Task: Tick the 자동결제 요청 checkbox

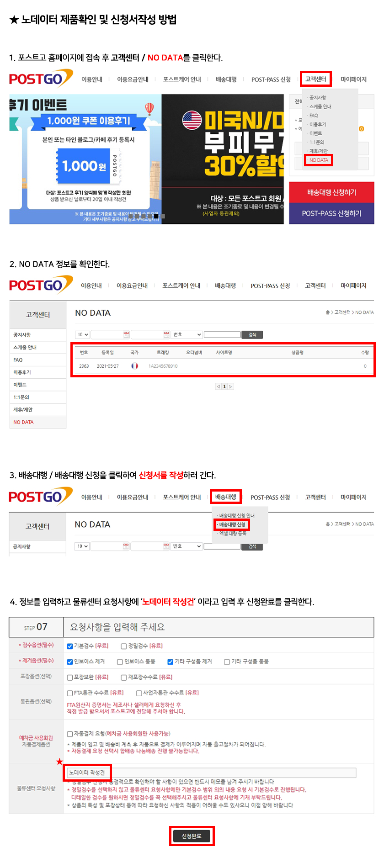Action: [70, 734]
